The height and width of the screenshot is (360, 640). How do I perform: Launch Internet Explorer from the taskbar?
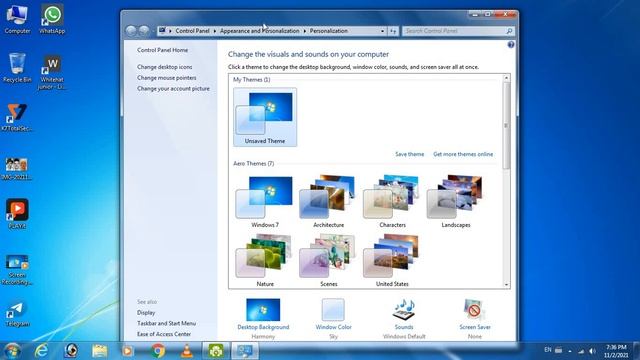(41, 351)
